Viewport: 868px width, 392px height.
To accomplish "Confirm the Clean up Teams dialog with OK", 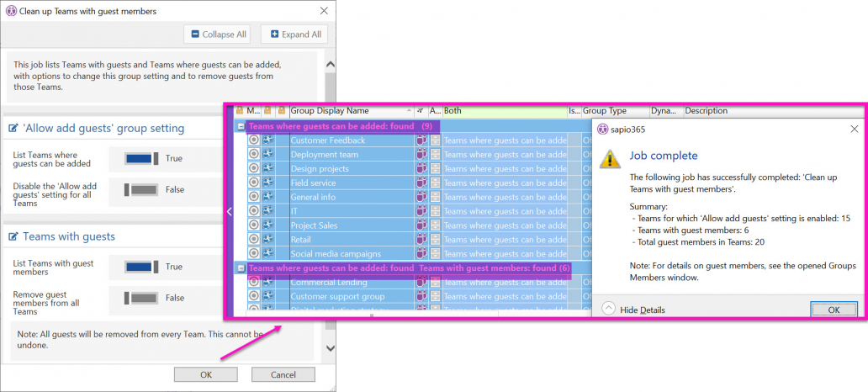I will click(x=206, y=375).
